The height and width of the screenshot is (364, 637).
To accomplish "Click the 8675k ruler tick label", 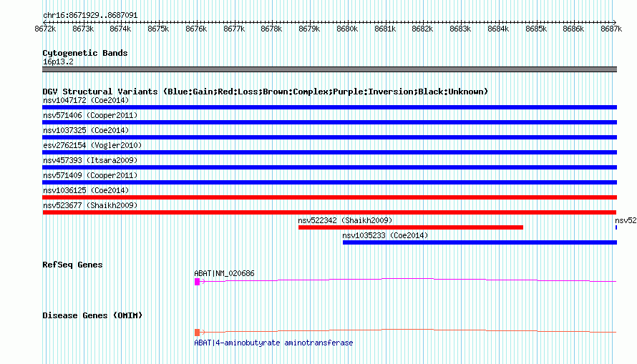I will pyautogui.click(x=158, y=29).
